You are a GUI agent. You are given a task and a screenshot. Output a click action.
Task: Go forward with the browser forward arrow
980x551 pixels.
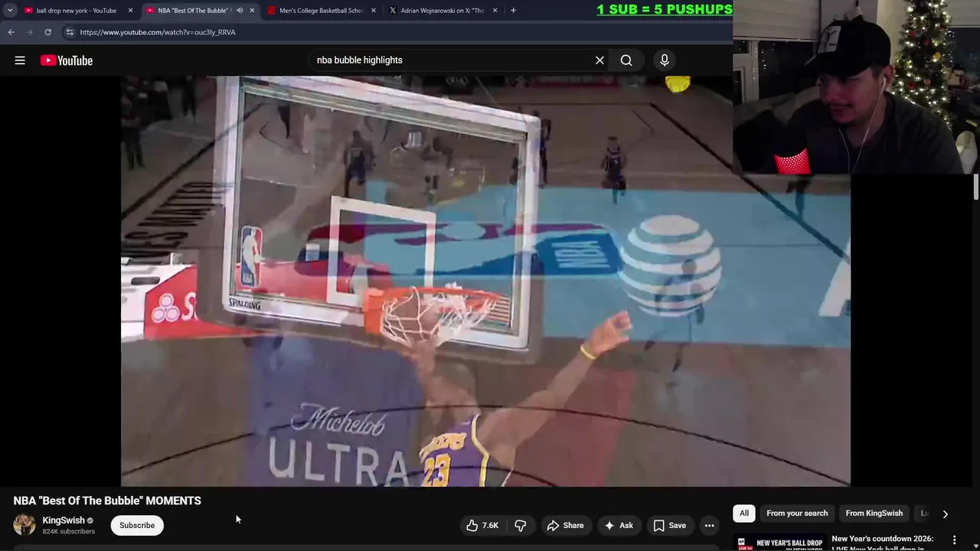coord(29,32)
